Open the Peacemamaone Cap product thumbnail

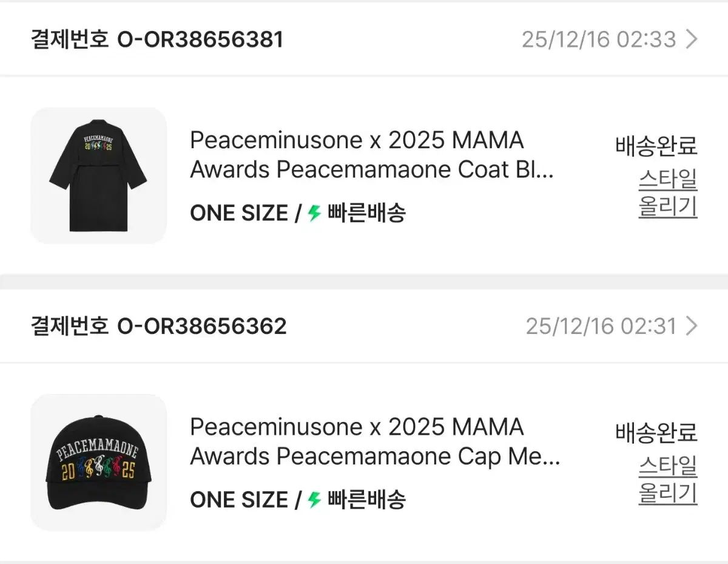(98, 463)
